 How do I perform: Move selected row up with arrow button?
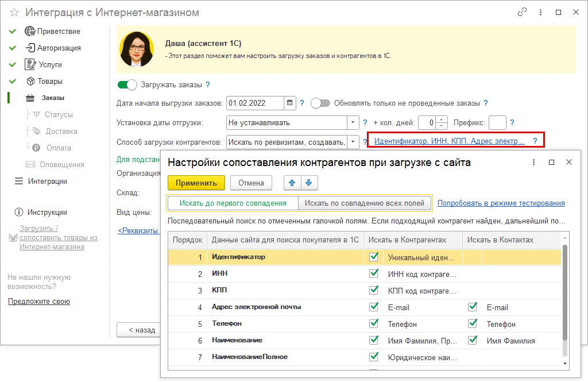pyautogui.click(x=292, y=183)
